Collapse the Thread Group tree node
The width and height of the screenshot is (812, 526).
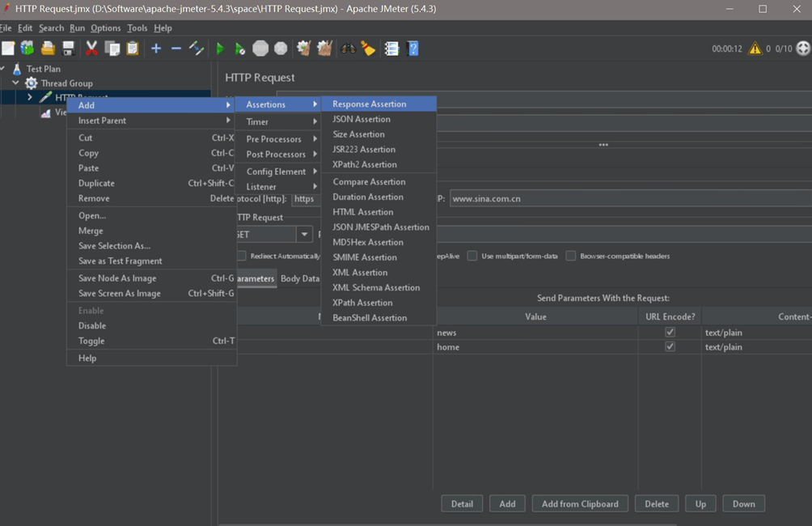[15, 83]
